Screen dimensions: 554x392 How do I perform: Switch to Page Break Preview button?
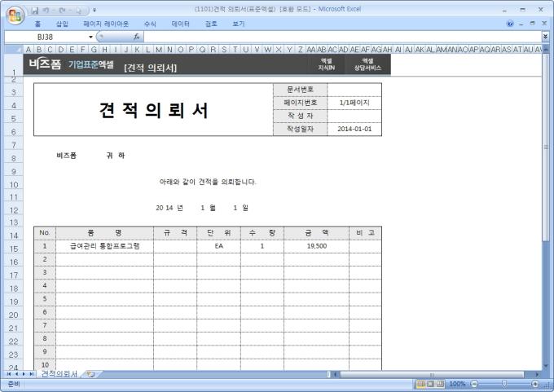pos(440,384)
